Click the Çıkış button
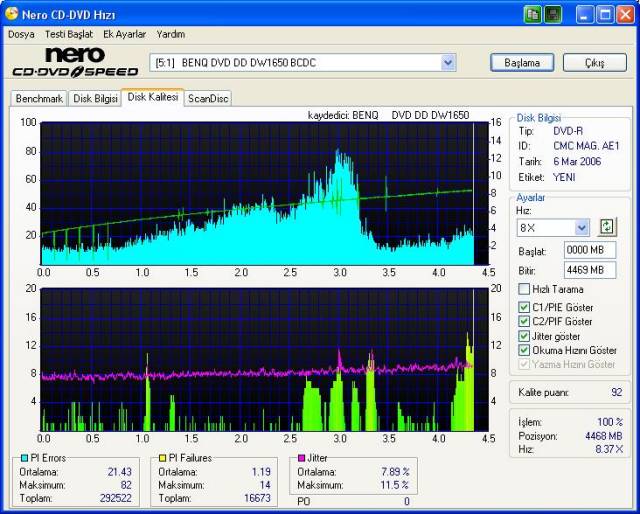This screenshot has width=640, height=514. 595,63
